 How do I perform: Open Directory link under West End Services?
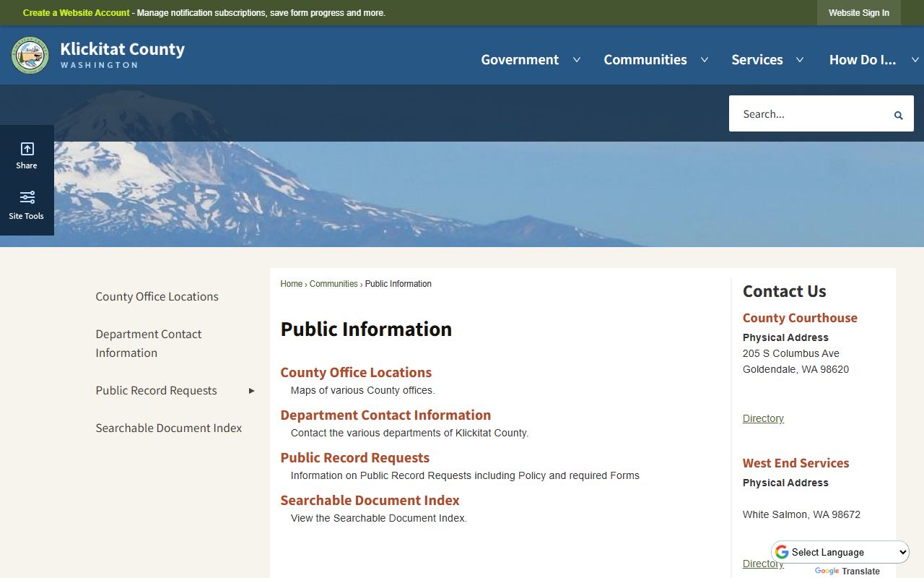pos(763,564)
